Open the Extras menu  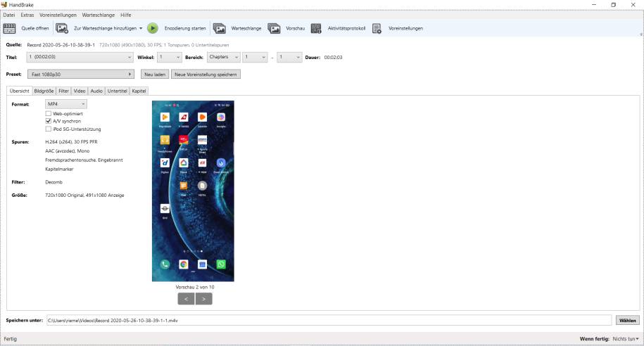click(27, 15)
